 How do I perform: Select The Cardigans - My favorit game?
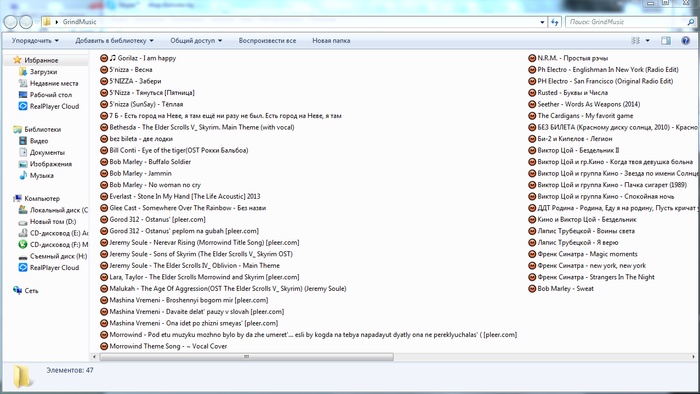(x=585, y=116)
